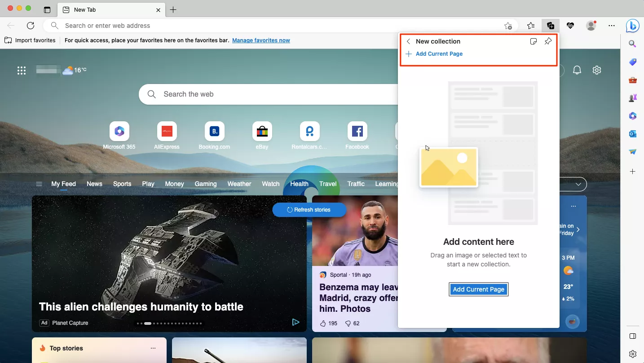Refresh the page using the reload icon
Image resolution: width=644 pixels, height=363 pixels.
click(x=31, y=26)
